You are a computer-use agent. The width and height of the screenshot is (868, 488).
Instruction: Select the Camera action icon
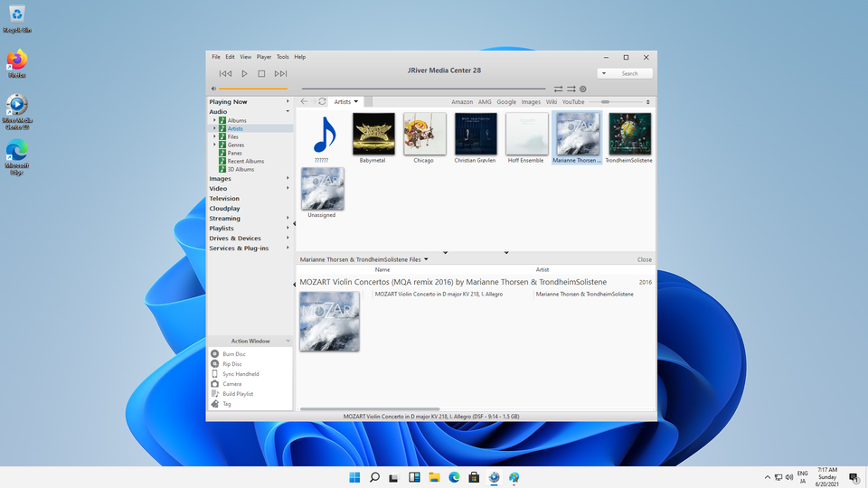[215, 383]
